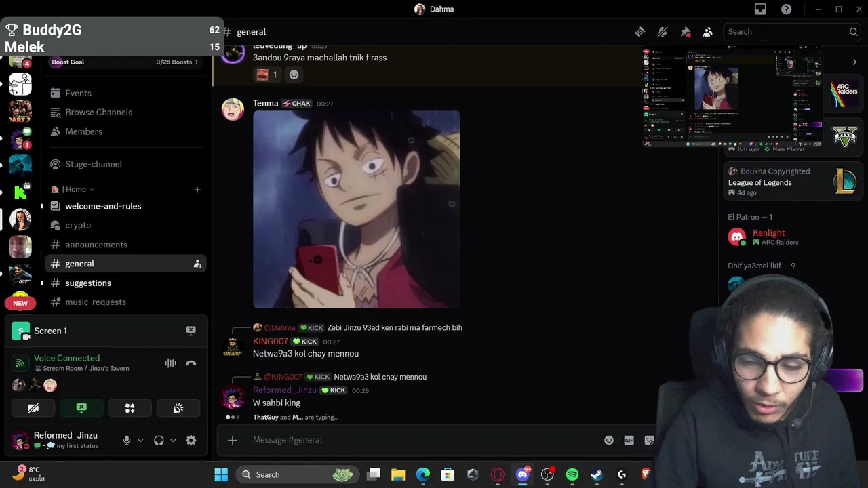868x488 pixels.
Task: Select the general channel
Action: [x=125, y=264]
